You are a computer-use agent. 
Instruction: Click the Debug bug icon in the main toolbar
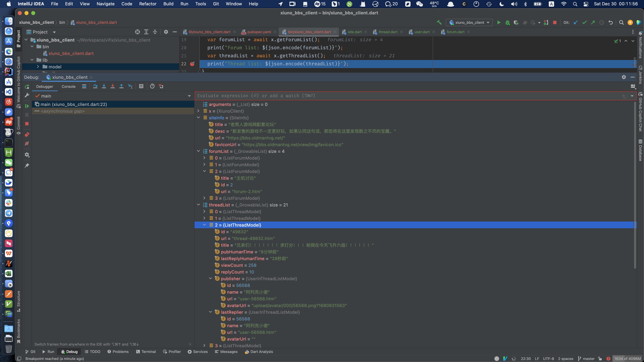point(507,22)
